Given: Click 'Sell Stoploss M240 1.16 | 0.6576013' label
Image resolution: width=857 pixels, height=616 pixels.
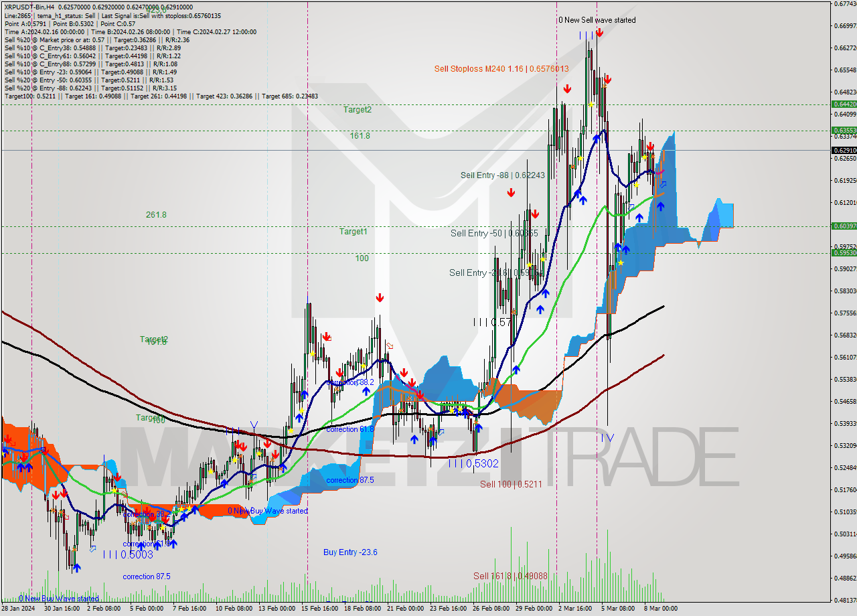Looking at the screenshot, I should point(501,68).
